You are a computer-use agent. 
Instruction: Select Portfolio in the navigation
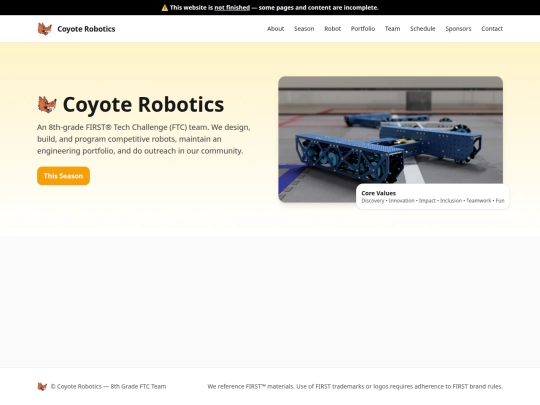tap(363, 29)
